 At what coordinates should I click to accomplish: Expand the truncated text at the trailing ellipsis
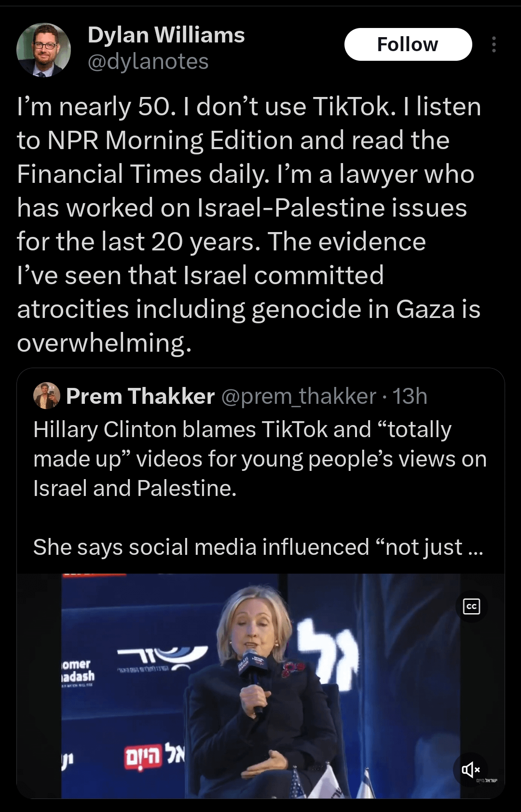[475, 548]
